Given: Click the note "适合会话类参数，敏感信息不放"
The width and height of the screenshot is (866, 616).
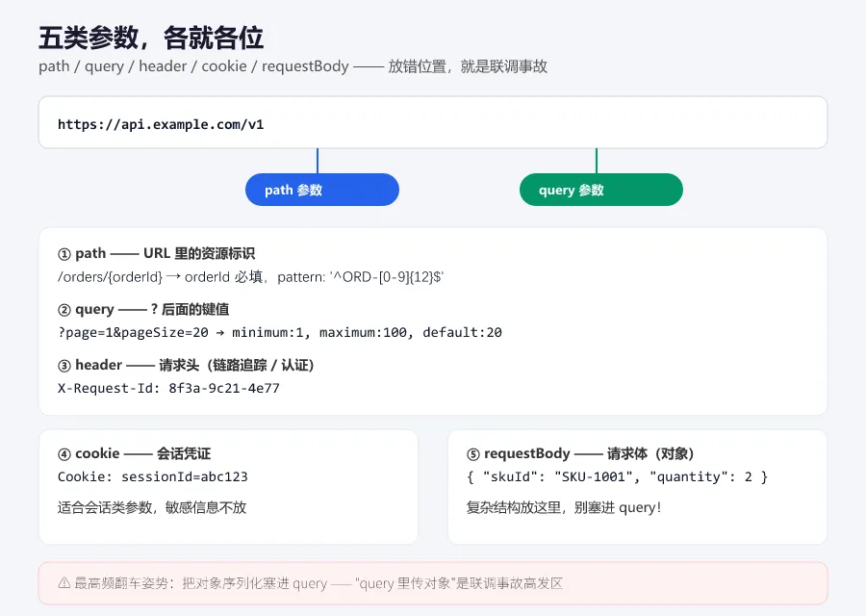Looking at the screenshot, I should pos(152,507).
